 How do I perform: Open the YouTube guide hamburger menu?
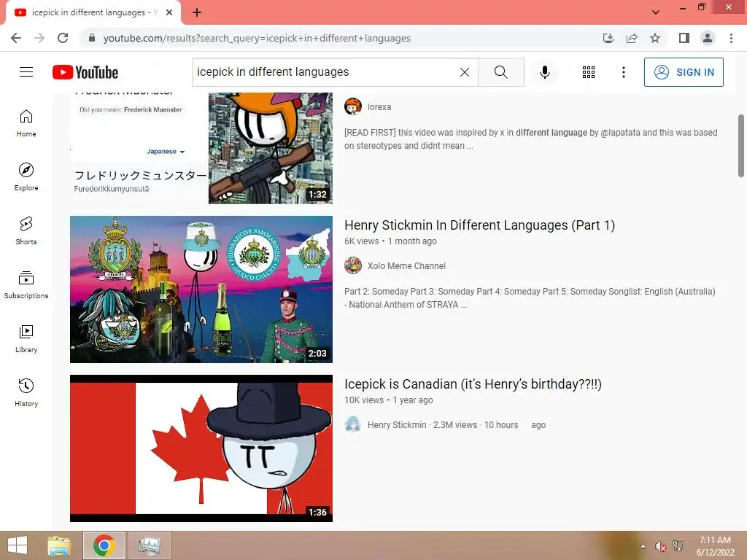click(x=26, y=72)
